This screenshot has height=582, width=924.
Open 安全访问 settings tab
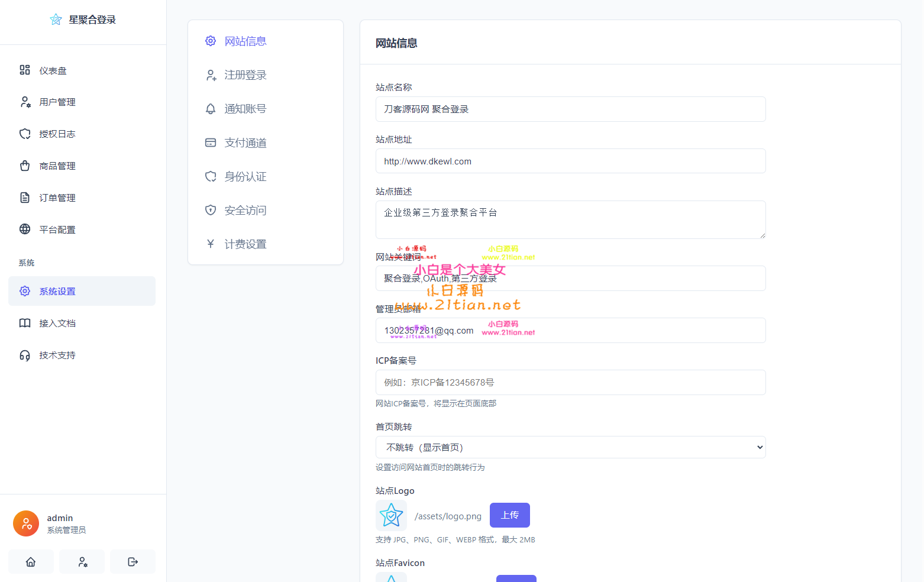point(245,211)
